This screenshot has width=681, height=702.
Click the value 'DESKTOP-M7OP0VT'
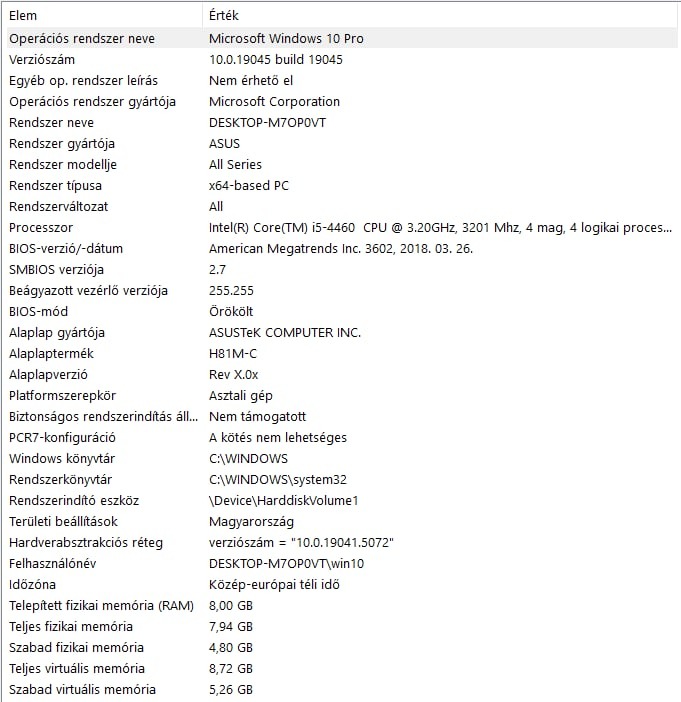coord(267,123)
